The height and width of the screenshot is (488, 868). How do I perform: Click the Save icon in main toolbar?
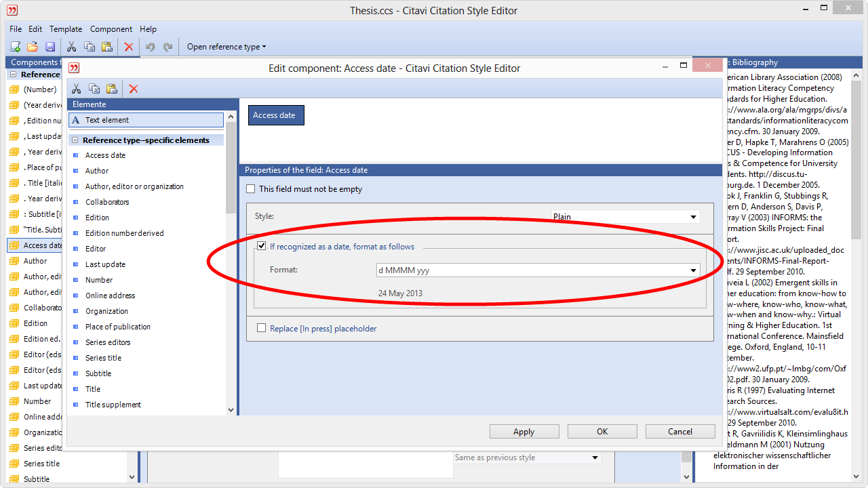(50, 47)
